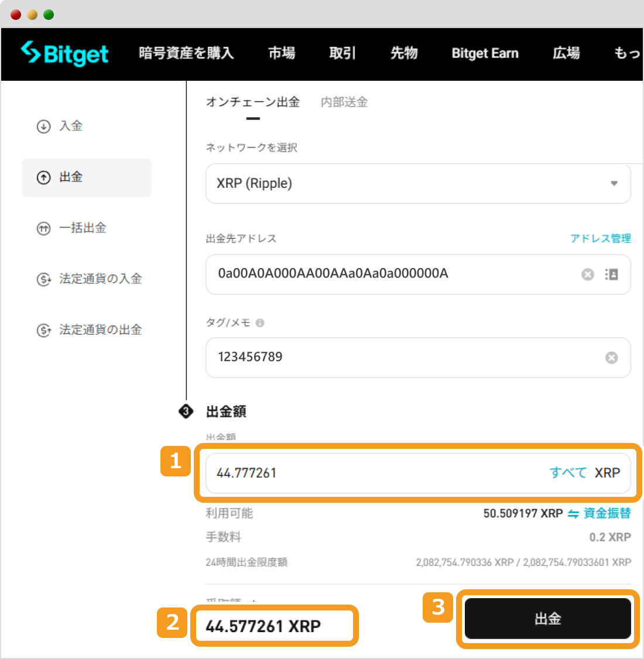The image size is (644, 659).
Task: Open アドレス管理 link
Action: (601, 238)
